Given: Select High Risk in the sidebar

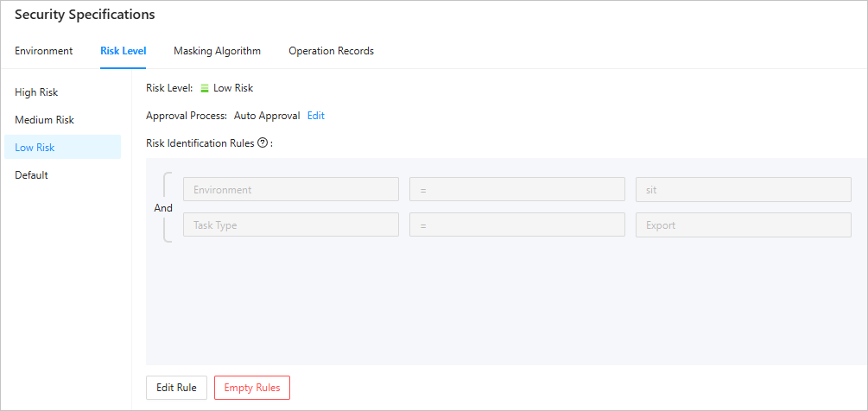Looking at the screenshot, I should (x=36, y=92).
